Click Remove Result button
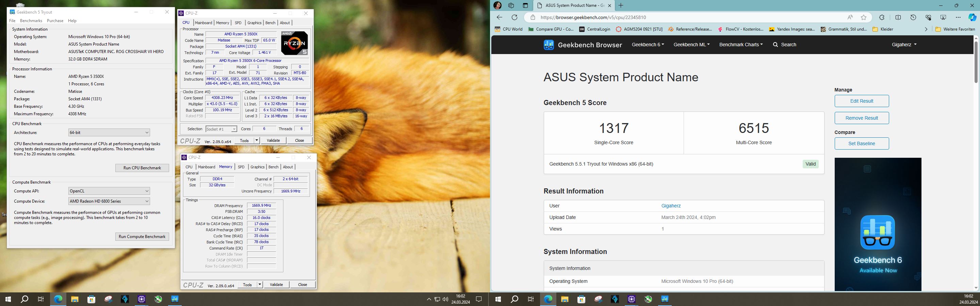980x306 pixels. [x=862, y=118]
